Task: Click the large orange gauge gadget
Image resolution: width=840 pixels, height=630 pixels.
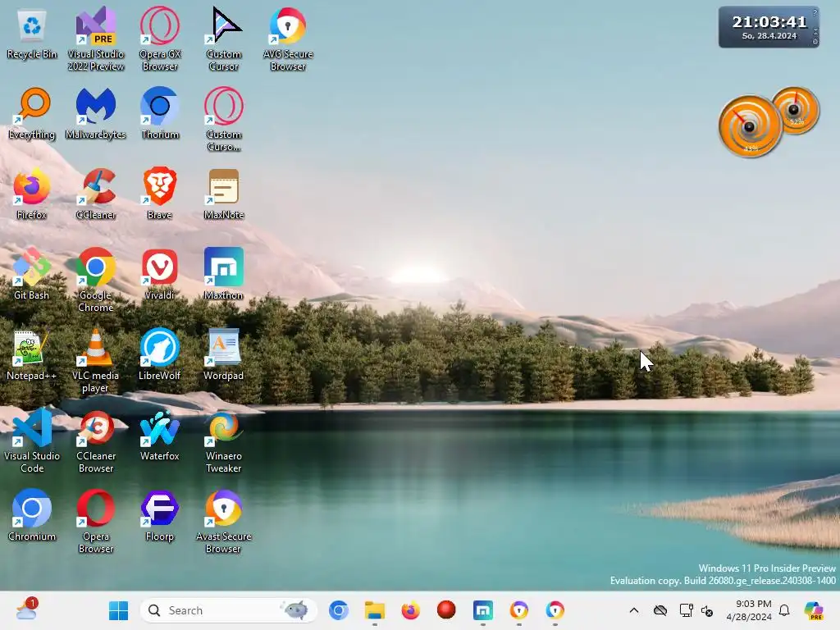Action: 750,126
